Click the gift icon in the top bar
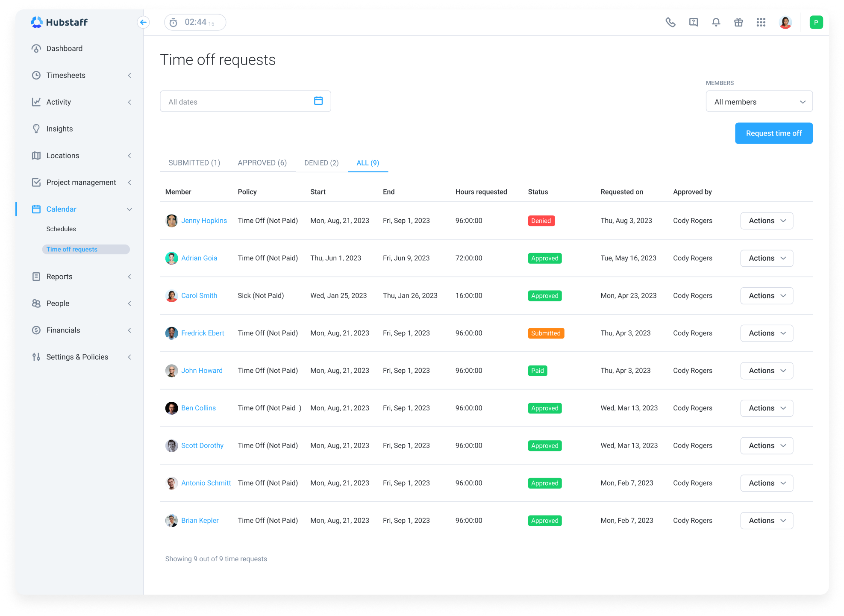Viewport: 844px width, 616px height. pos(738,22)
